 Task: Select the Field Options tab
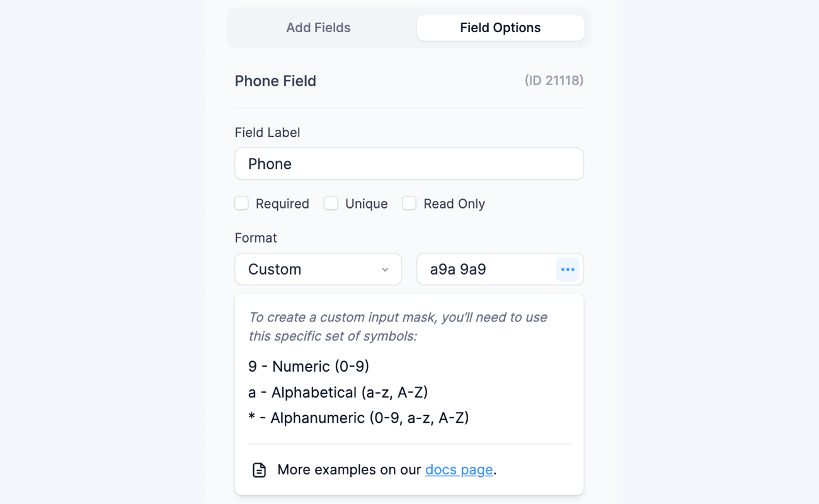click(x=500, y=28)
